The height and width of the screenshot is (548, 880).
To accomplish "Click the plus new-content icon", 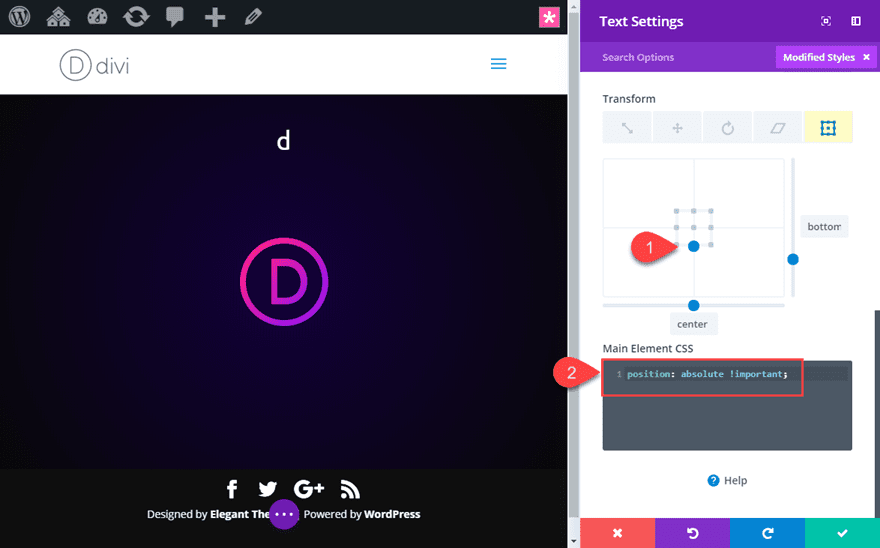I will coord(214,17).
